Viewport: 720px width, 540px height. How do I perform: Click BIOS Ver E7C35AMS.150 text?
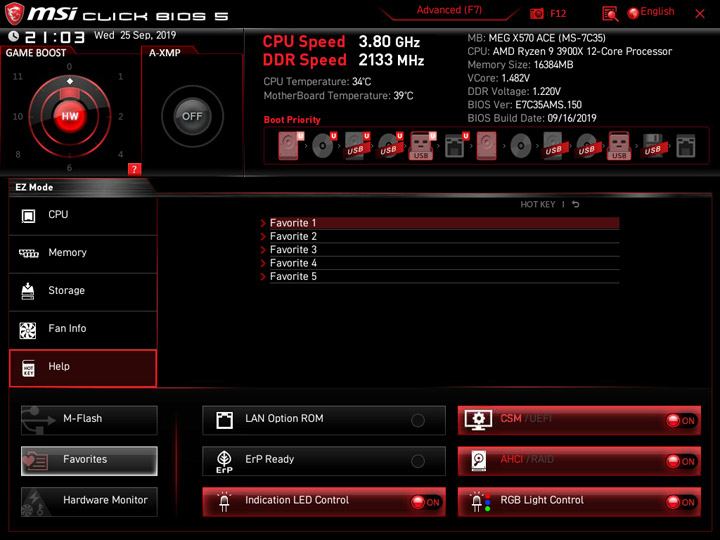pos(524,105)
